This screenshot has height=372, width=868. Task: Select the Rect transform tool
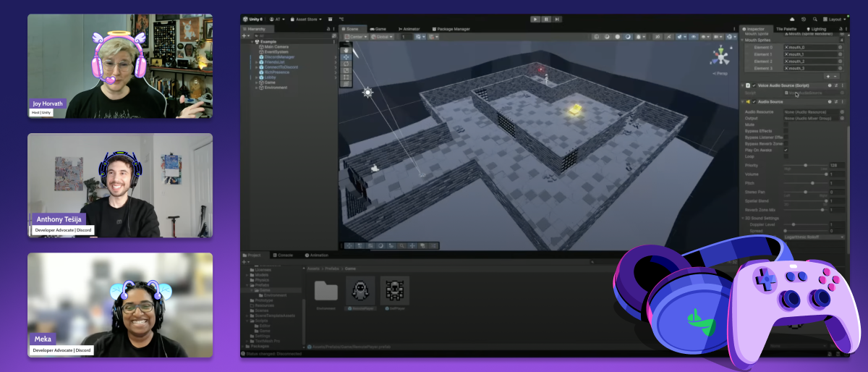tap(346, 77)
